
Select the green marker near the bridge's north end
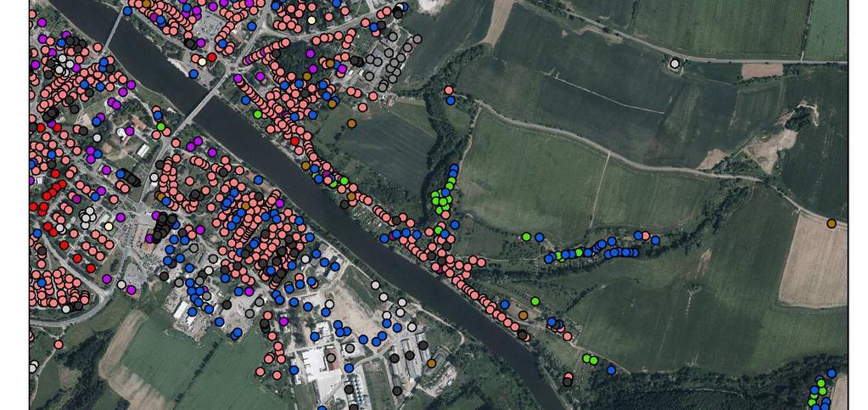tap(257, 114)
